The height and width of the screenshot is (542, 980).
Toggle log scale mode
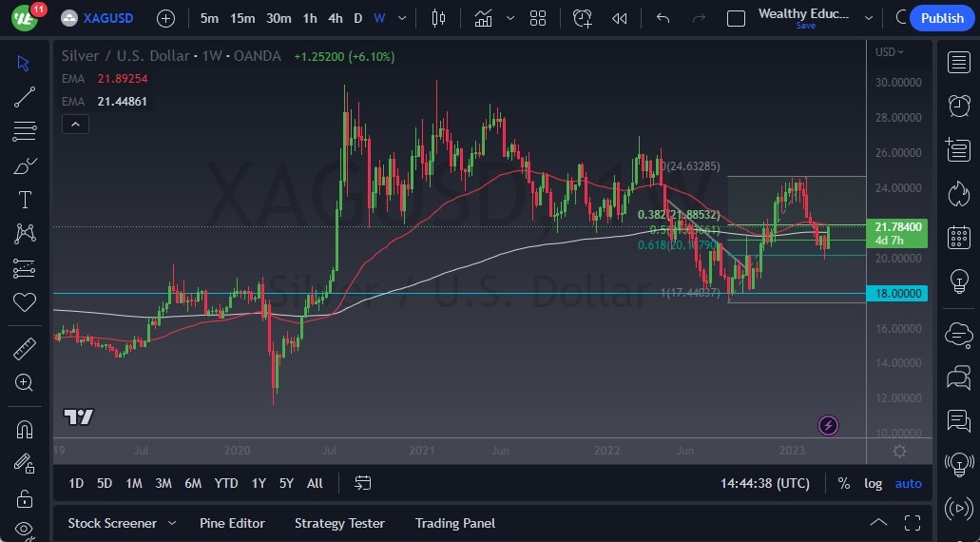[x=874, y=483]
